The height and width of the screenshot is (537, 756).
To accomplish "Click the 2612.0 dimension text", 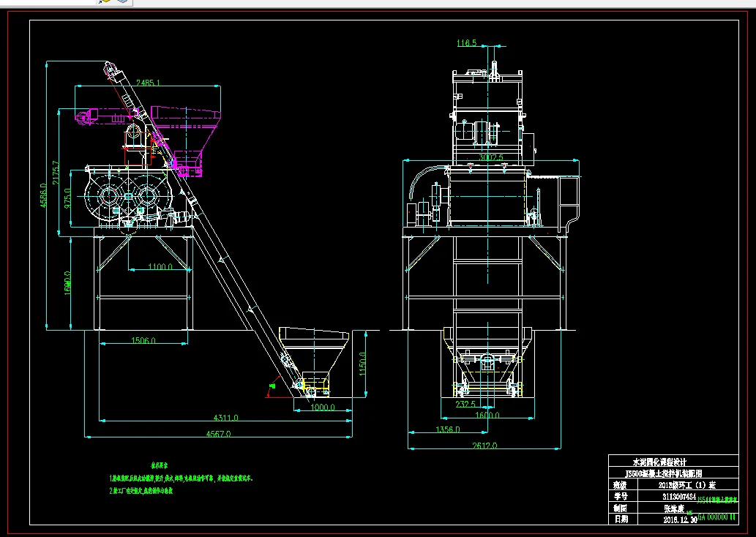I will coord(484,446).
